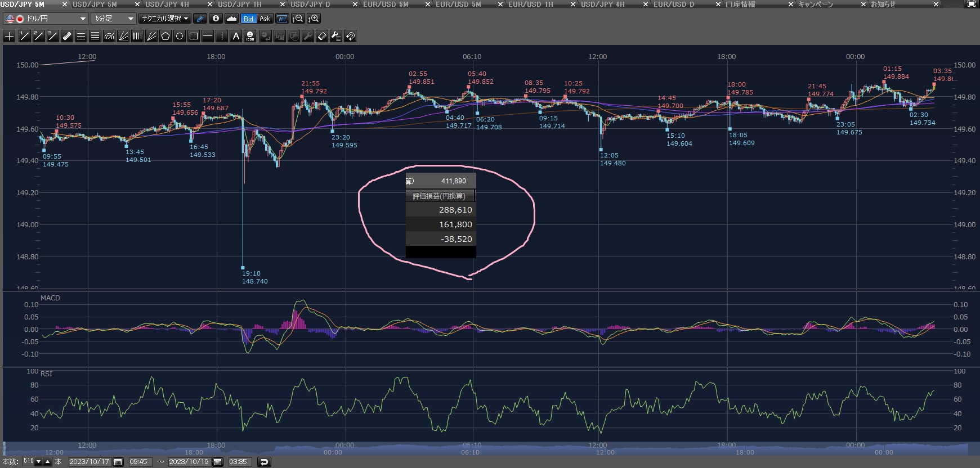Image resolution: width=980 pixels, height=468 pixels.
Task: Open the start date calendar picker
Action: pyautogui.click(x=118, y=462)
